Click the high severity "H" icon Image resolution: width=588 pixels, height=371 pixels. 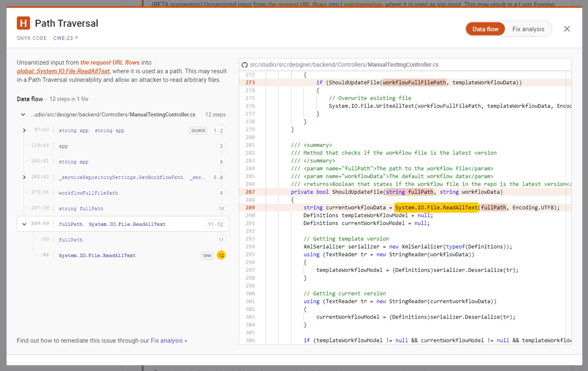click(x=23, y=23)
